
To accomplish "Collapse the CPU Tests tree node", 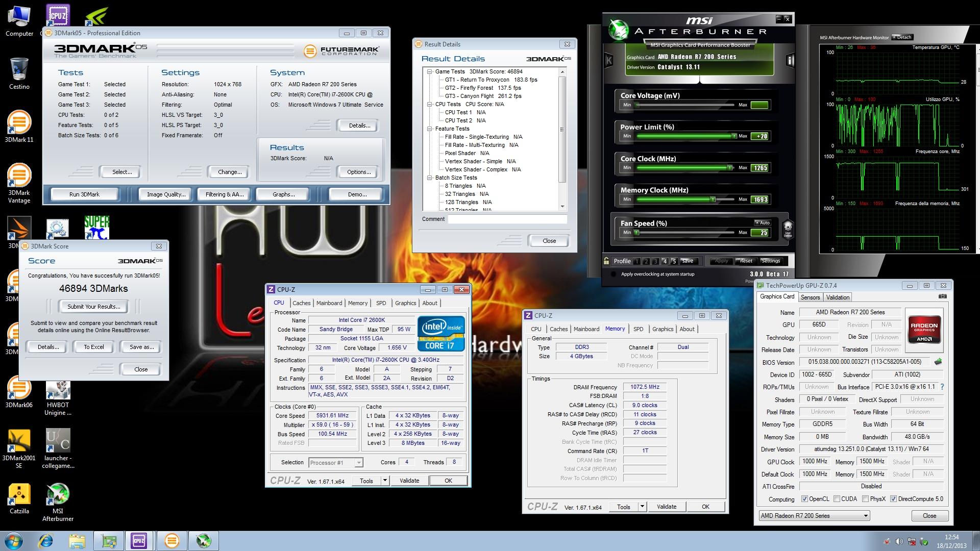I will click(430, 104).
